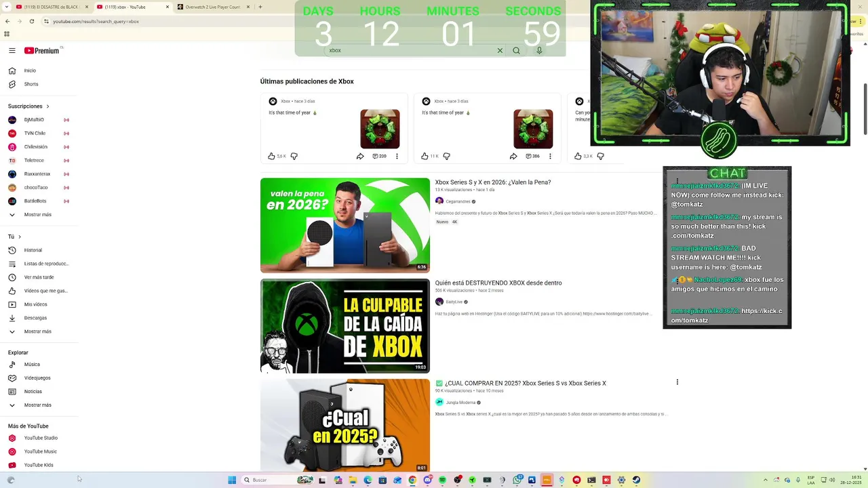Open Windows Start menu

tap(232, 480)
